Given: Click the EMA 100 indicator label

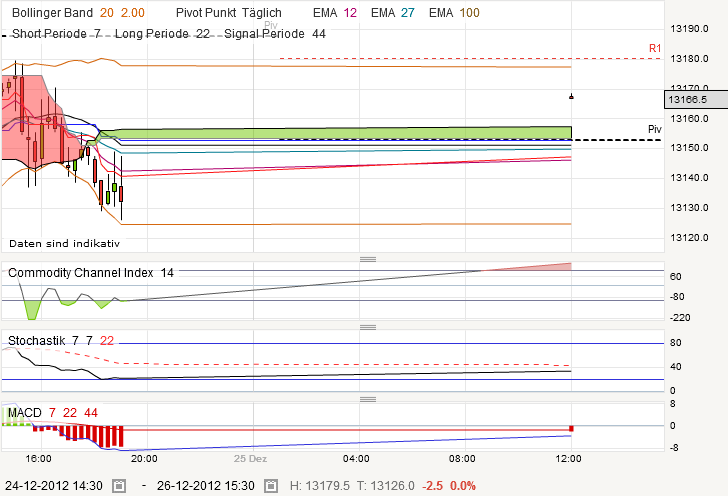Looking at the screenshot, I should click(454, 13).
